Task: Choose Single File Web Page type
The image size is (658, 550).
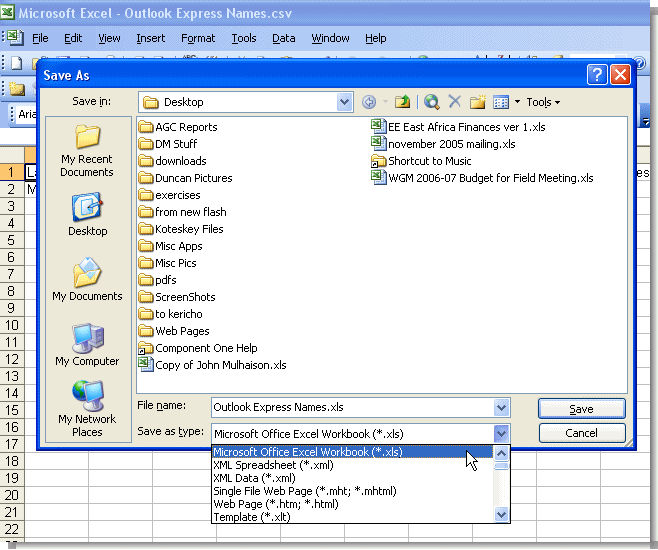Action: coord(352,491)
